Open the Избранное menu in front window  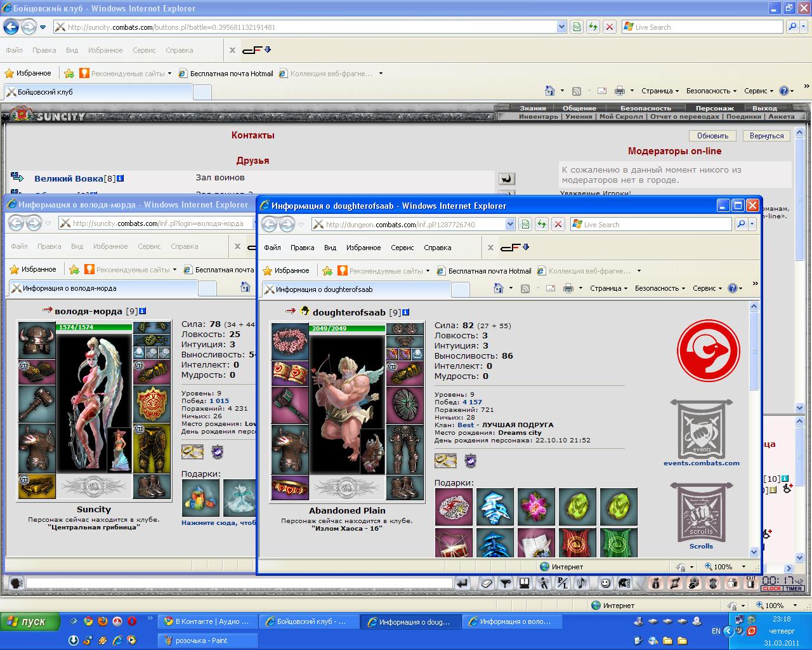[363, 248]
